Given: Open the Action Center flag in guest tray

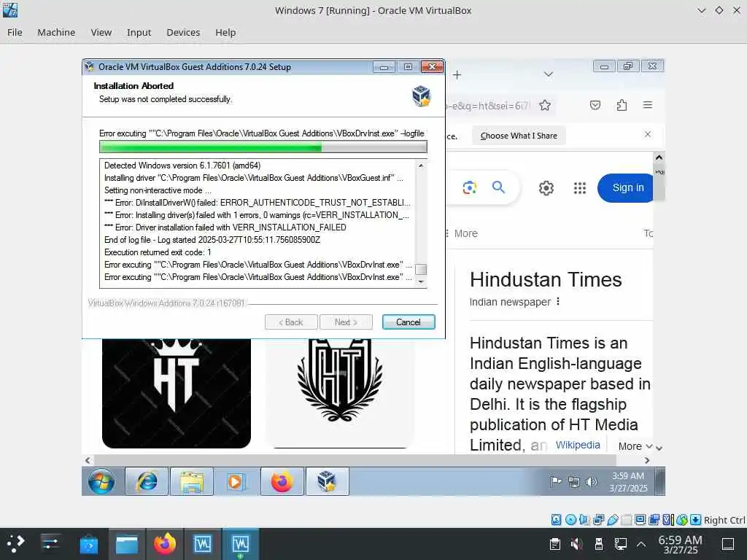Looking at the screenshot, I should pos(555,481).
